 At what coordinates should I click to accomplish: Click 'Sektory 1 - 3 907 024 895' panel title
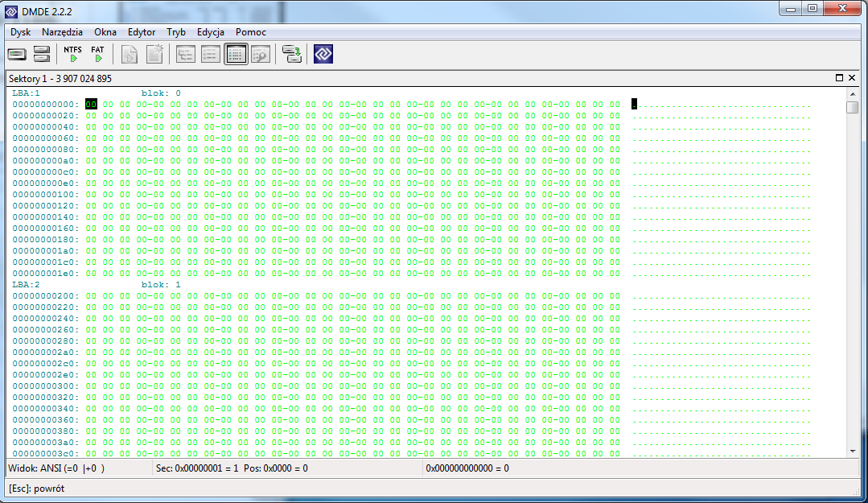coord(60,79)
